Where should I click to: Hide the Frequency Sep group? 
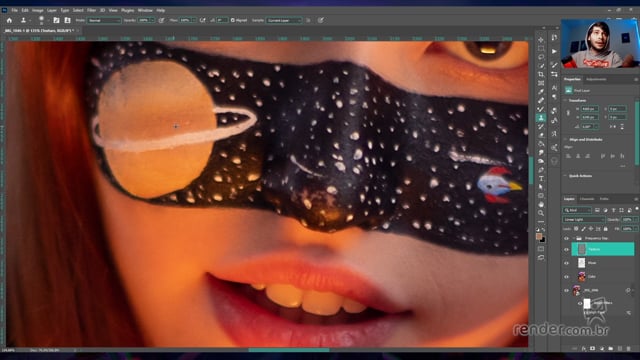tap(566, 238)
